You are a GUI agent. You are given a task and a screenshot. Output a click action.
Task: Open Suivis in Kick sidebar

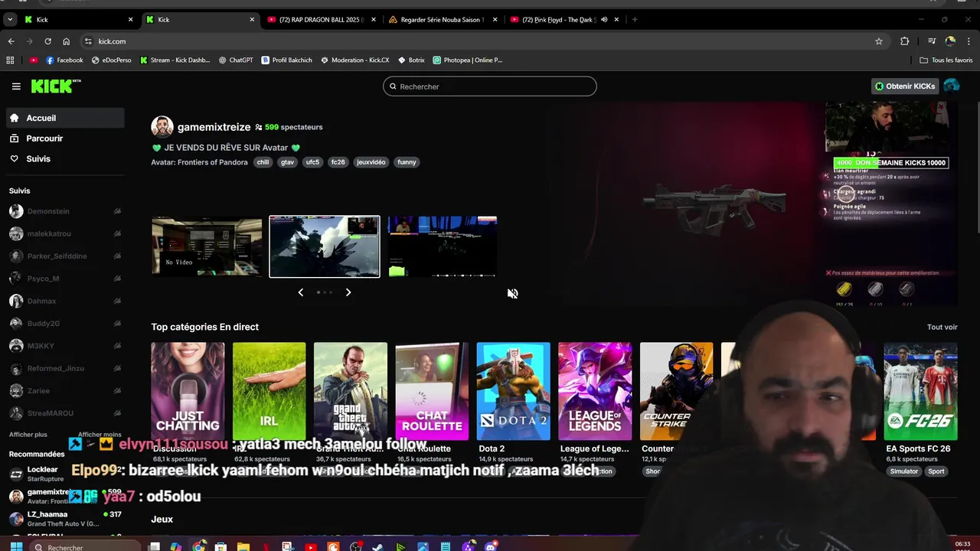[65, 159]
